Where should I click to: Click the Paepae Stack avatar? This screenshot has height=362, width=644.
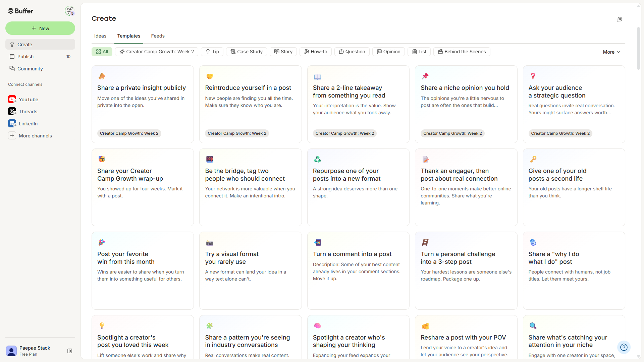click(11, 351)
